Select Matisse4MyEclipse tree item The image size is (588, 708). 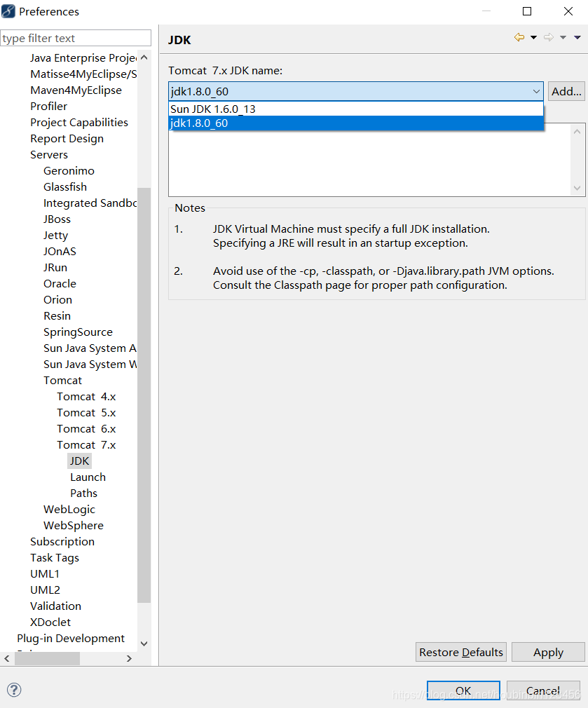pos(83,74)
